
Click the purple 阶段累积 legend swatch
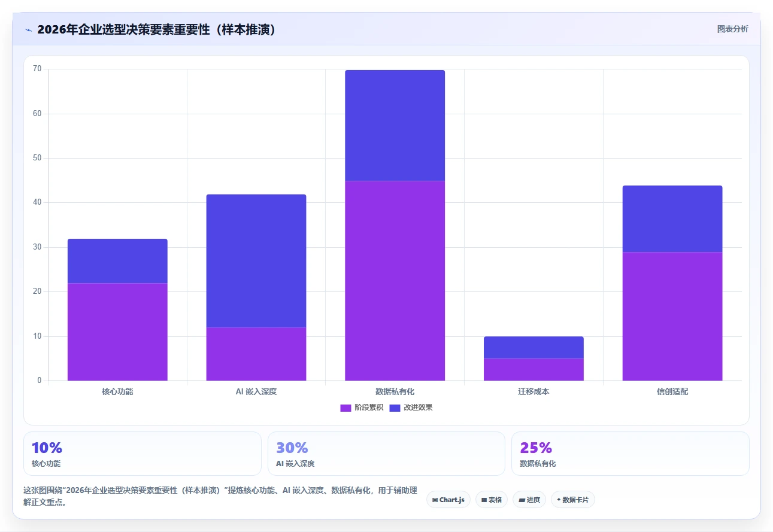pos(345,408)
